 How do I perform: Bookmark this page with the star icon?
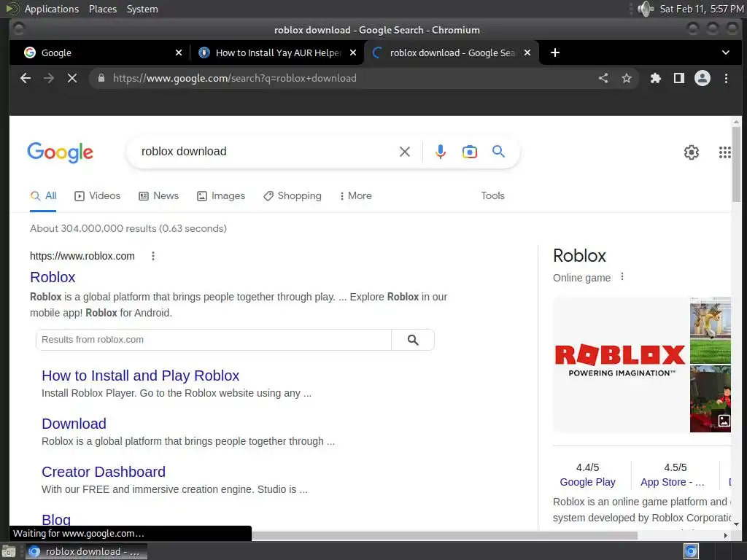(x=626, y=78)
